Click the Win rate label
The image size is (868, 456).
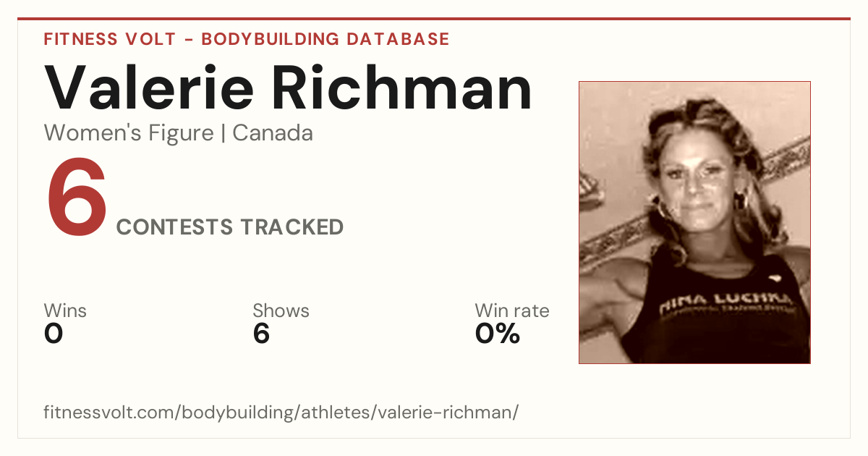[512, 311]
